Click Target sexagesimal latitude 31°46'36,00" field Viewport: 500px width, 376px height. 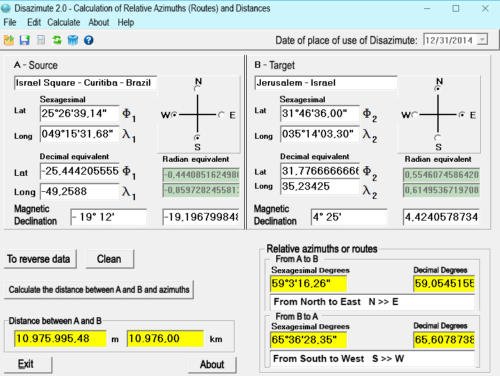coord(320,114)
